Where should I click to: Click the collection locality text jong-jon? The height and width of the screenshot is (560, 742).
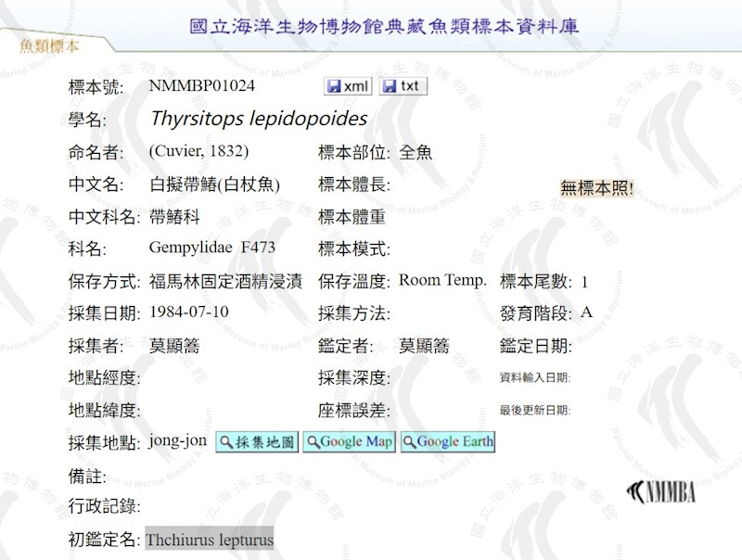[x=178, y=440]
